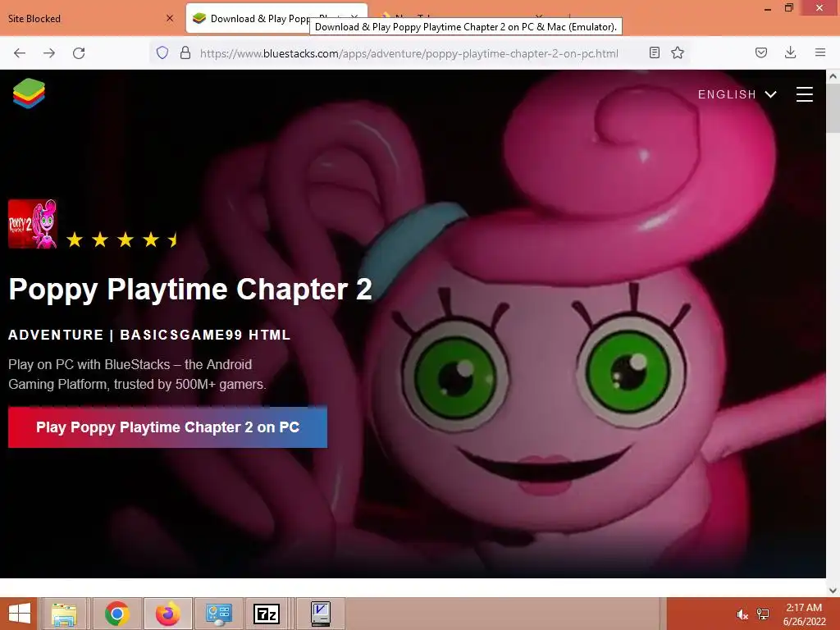The image size is (840, 630).
Task: Launch Google Chrome from the taskbar
Action: pyautogui.click(x=116, y=614)
